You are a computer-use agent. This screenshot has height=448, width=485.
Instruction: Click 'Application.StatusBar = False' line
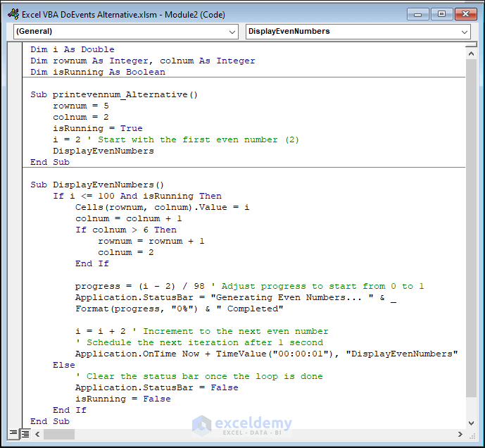click(157, 387)
